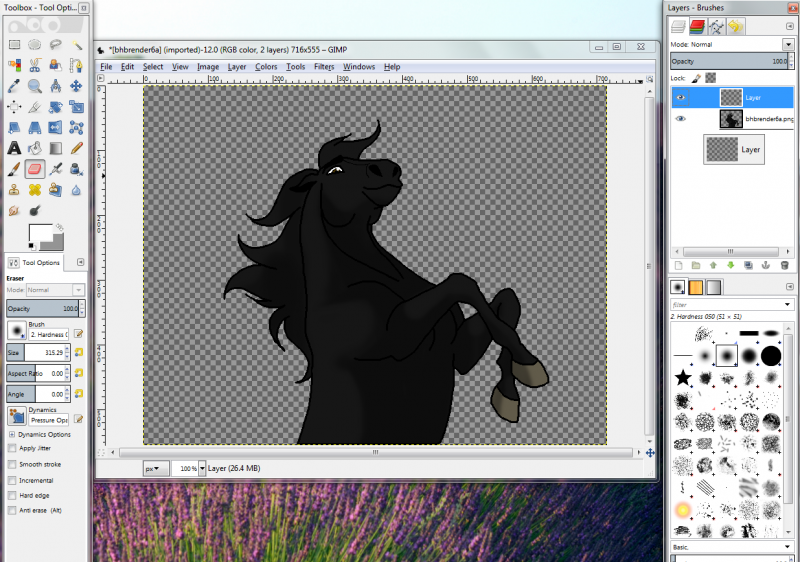Image resolution: width=800 pixels, height=562 pixels.
Task: Select the Crop tool
Action: coord(35,107)
